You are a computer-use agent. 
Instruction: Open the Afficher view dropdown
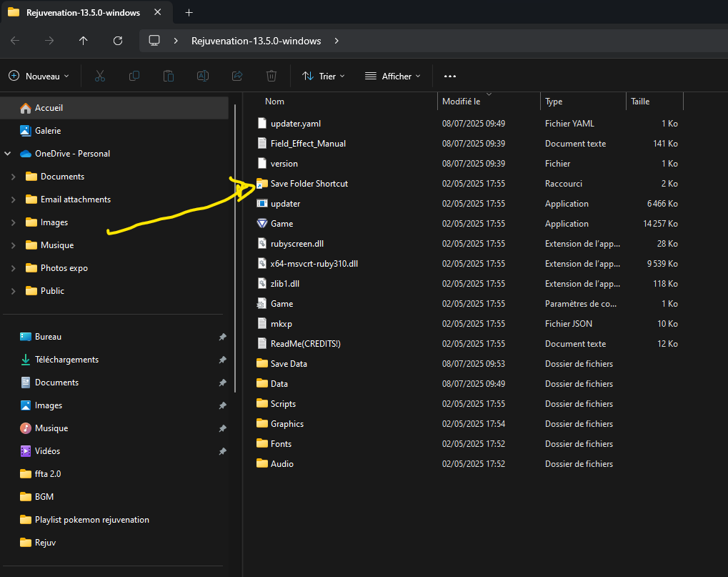(x=393, y=77)
